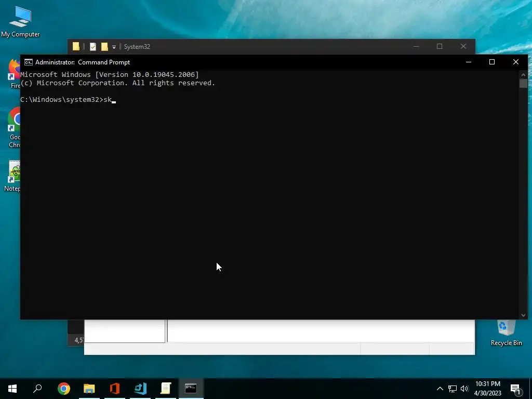Screen dimensions: 532x399
Task: Launch Chrome from the taskbar
Action: pos(64,389)
